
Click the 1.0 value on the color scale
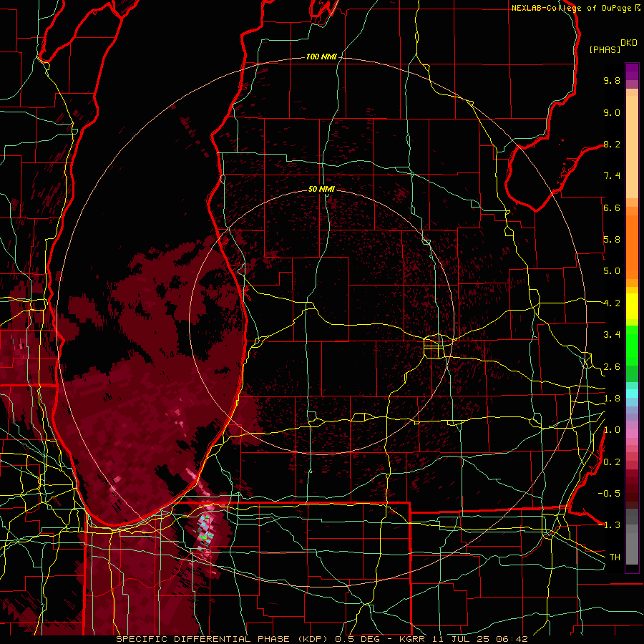(x=612, y=430)
